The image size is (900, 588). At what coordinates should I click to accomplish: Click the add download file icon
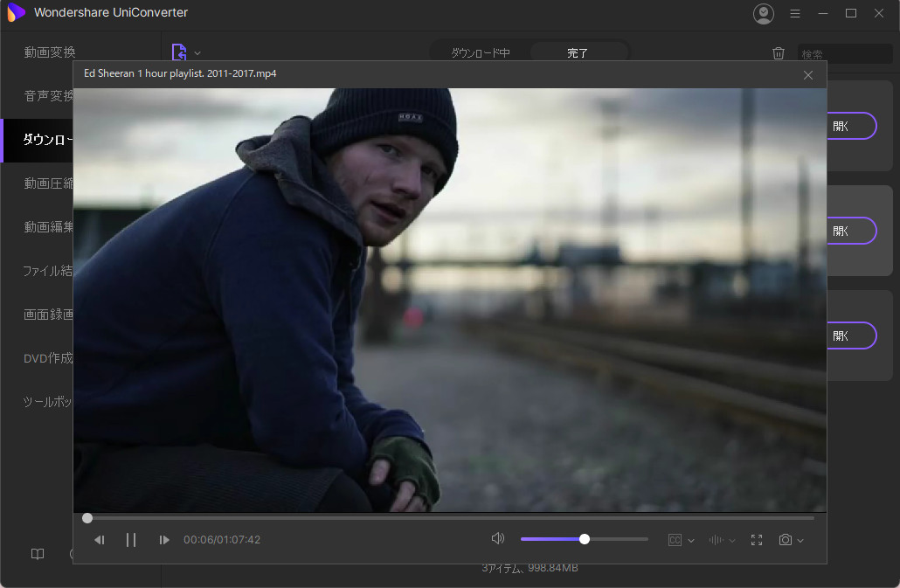coord(179,52)
